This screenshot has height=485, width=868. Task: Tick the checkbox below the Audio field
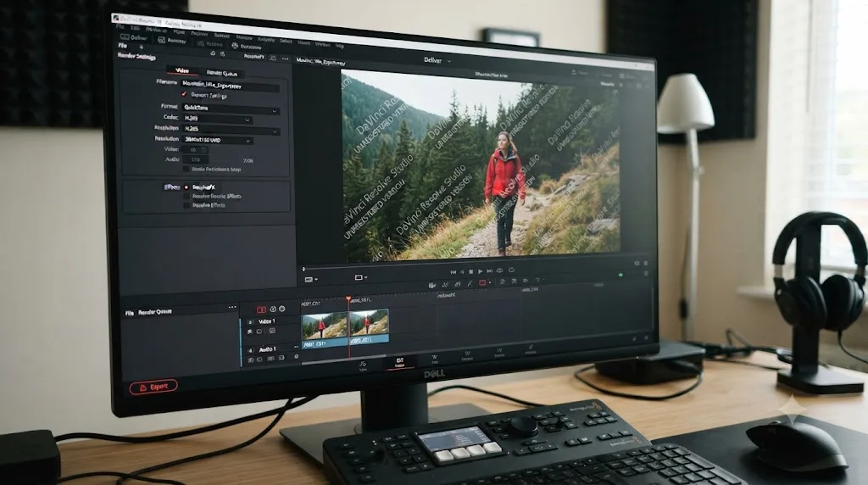click(x=186, y=169)
